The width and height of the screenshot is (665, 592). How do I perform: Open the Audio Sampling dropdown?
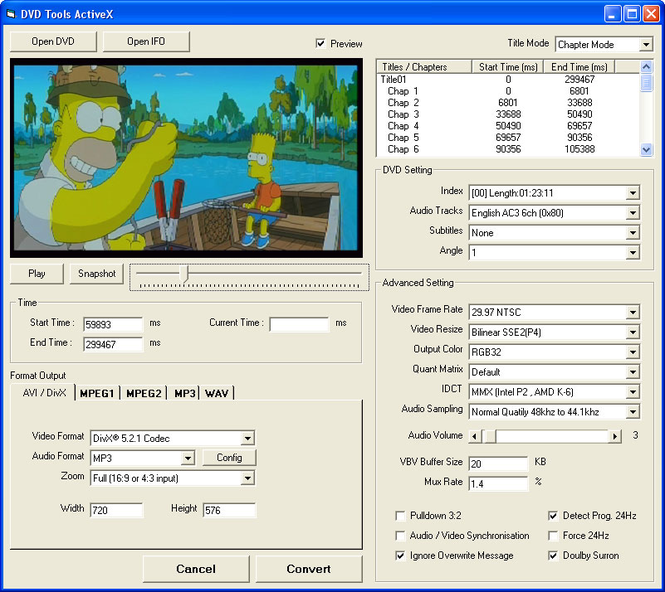pyautogui.click(x=554, y=412)
